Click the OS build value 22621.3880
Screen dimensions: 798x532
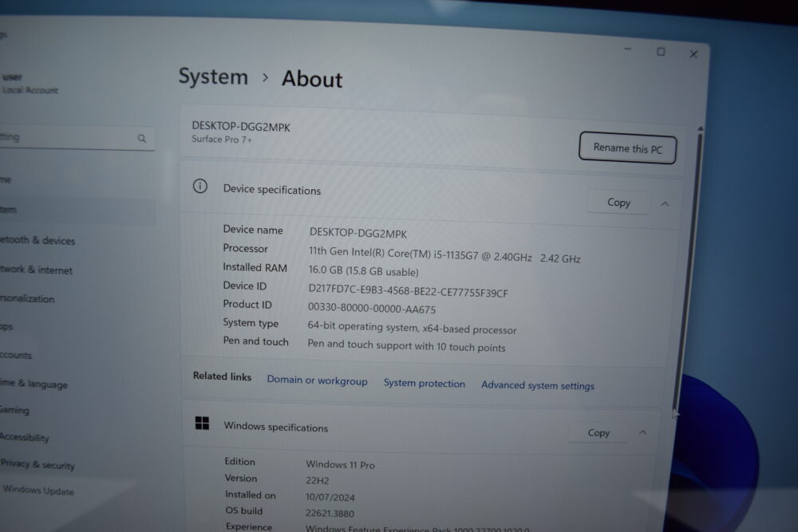point(330,513)
